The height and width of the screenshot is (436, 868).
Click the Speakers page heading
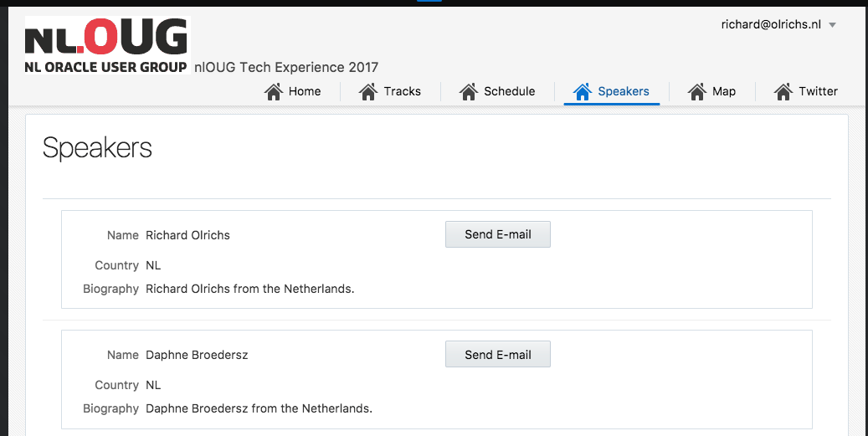pos(97,148)
